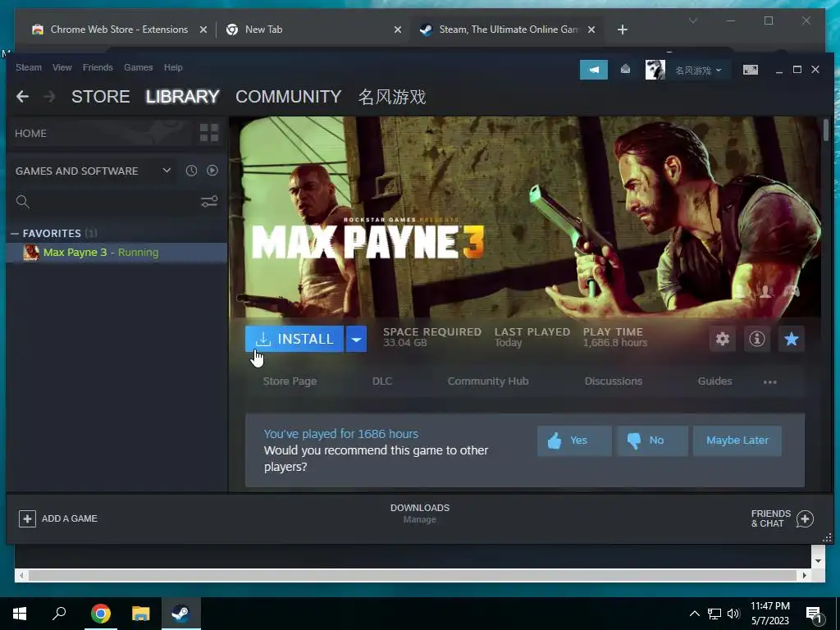Open more game links ellipsis menu

(x=769, y=381)
